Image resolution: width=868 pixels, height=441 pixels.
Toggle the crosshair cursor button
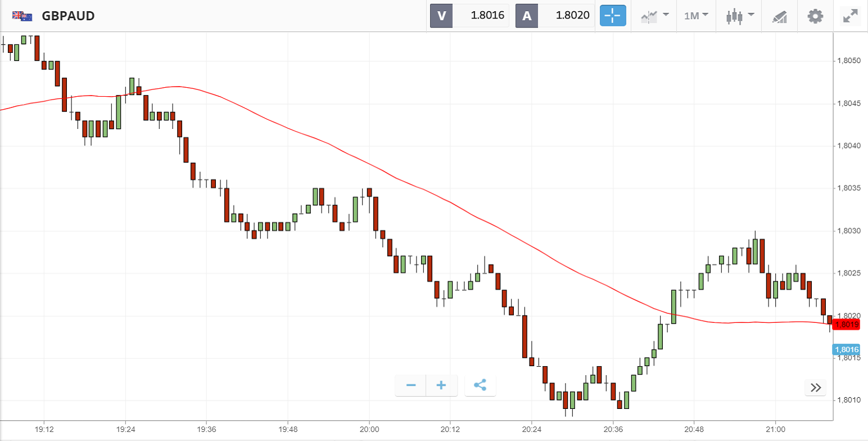coord(612,16)
